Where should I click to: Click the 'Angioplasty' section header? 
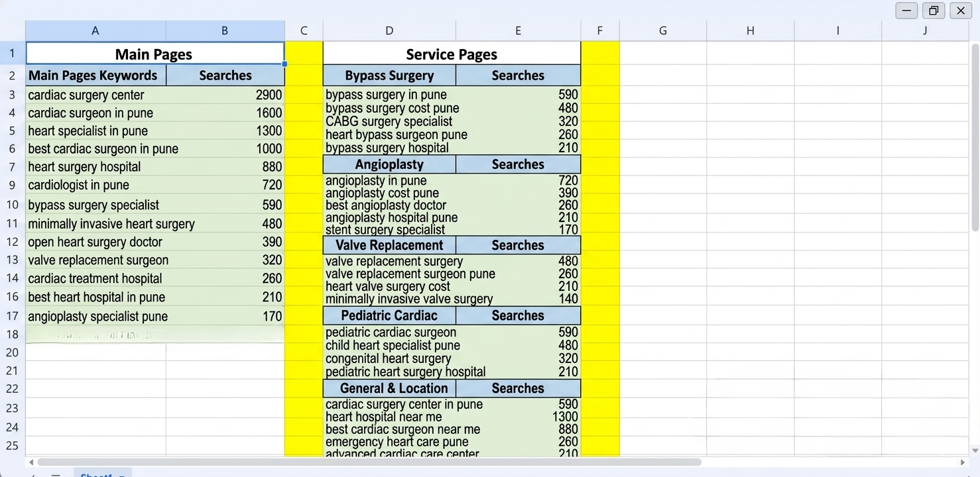[x=389, y=164]
